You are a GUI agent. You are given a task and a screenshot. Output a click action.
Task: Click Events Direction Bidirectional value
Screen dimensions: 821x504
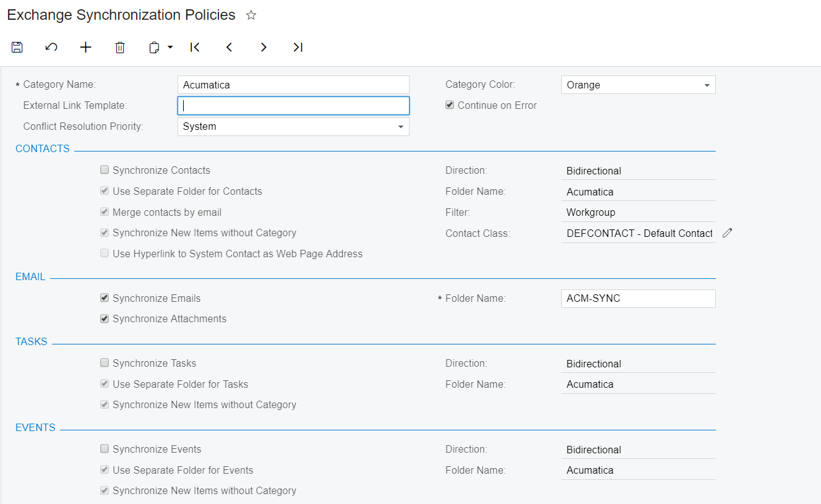point(638,450)
